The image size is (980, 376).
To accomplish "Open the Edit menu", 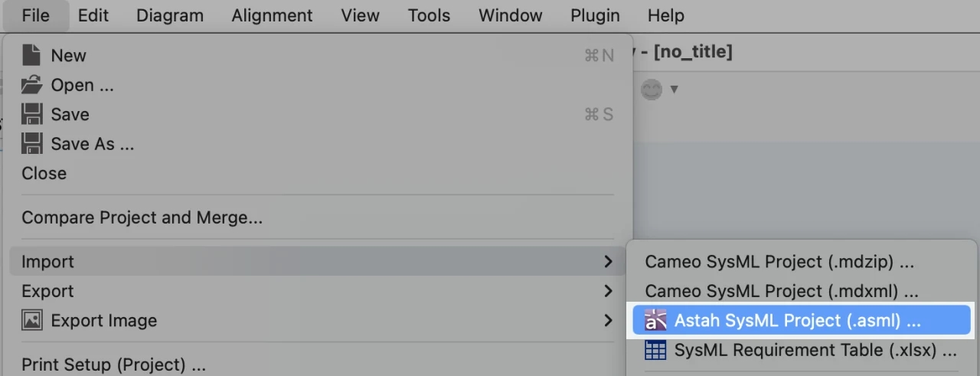I will coord(93,15).
